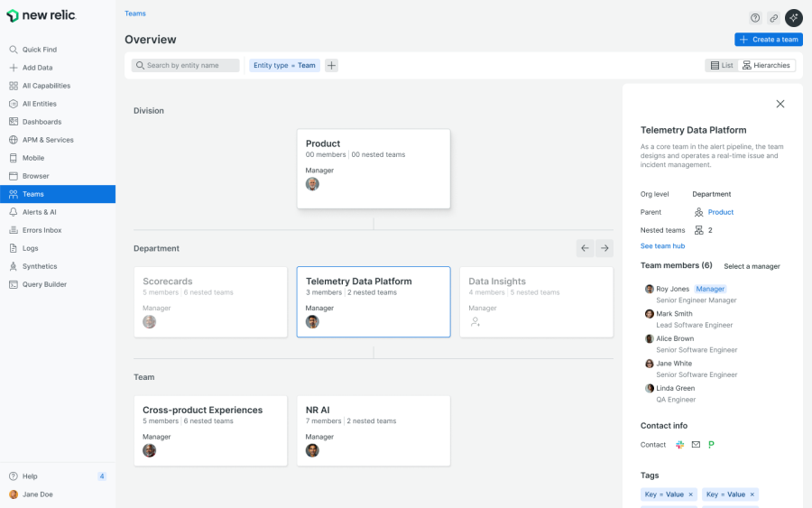The width and height of the screenshot is (812, 508).
Task: Click the Product card manager avatar
Action: coord(312,184)
